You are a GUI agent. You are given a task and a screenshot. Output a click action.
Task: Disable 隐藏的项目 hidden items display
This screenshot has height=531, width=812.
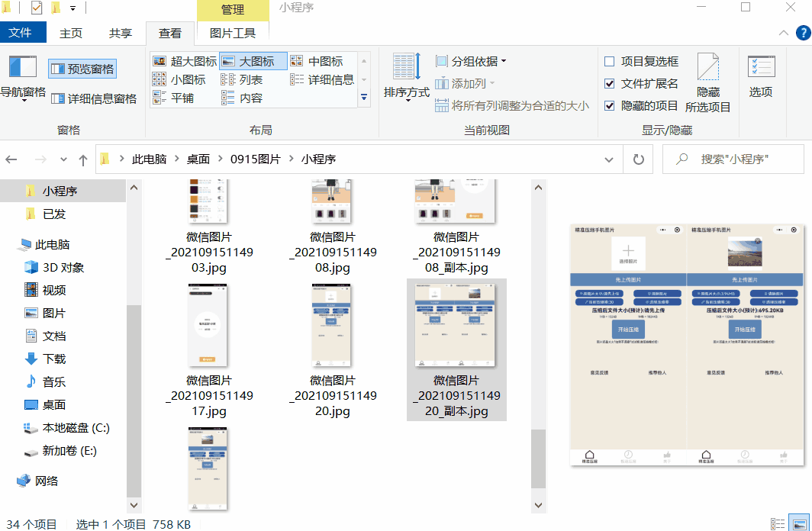click(x=609, y=106)
